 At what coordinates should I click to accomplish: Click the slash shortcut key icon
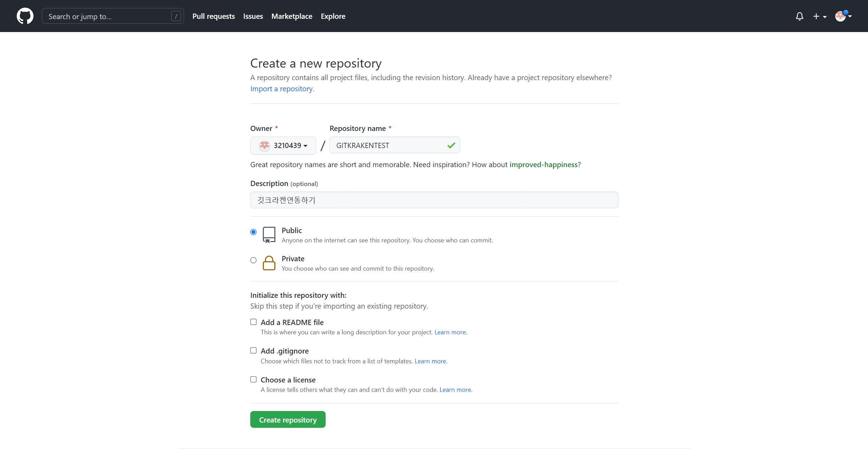coord(176,16)
